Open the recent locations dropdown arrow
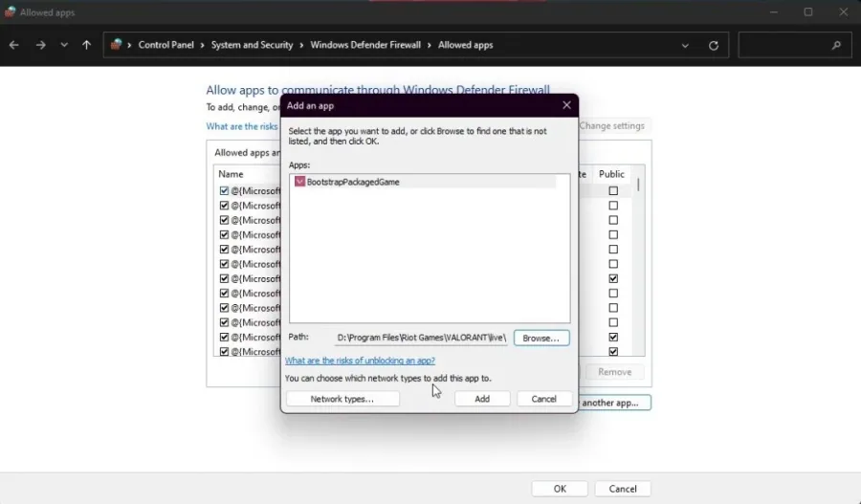Screen dimensions: 861x504 click(64, 45)
